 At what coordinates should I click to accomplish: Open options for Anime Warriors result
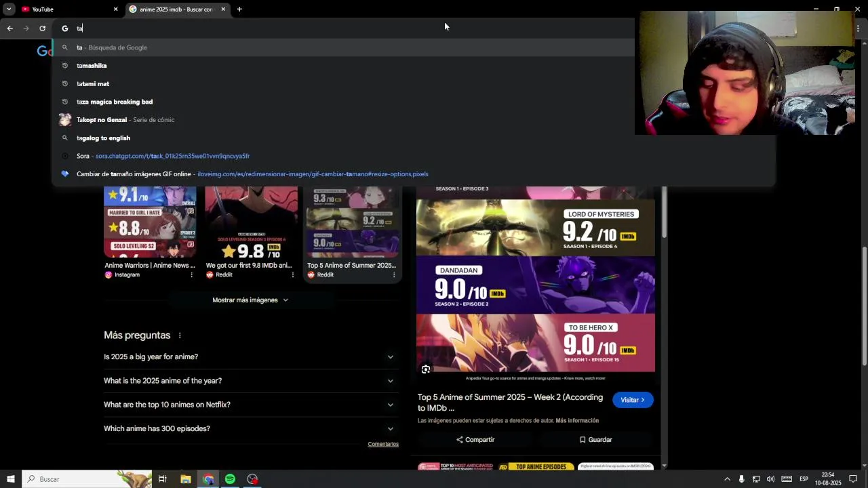click(x=191, y=274)
